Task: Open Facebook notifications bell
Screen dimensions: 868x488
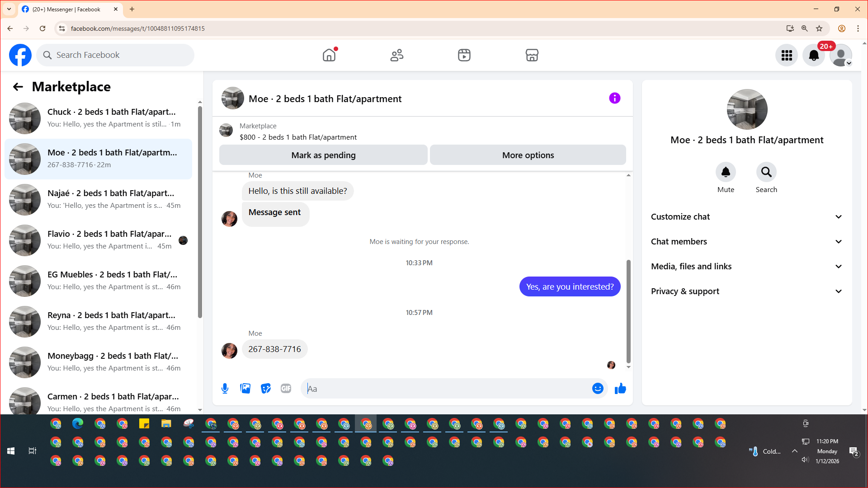Action: coord(813,55)
